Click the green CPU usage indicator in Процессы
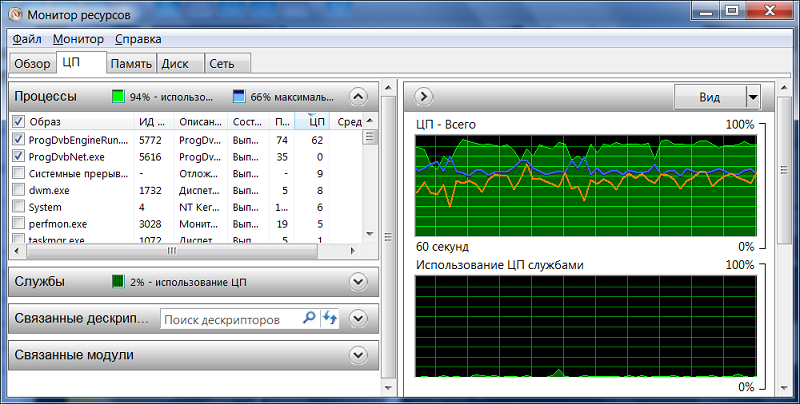Image resolution: width=800 pixels, height=404 pixels. (118, 97)
